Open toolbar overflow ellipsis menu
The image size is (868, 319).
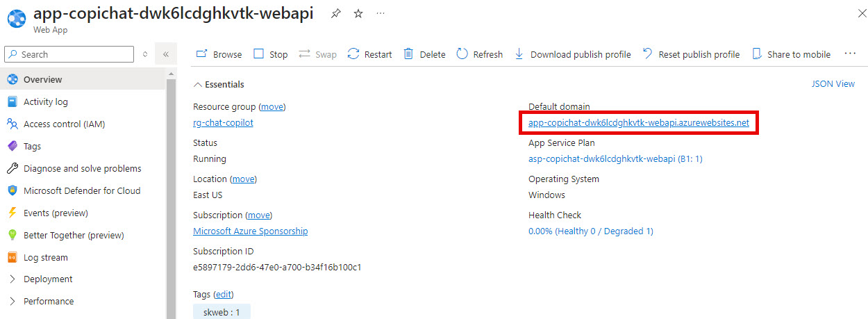coord(851,54)
